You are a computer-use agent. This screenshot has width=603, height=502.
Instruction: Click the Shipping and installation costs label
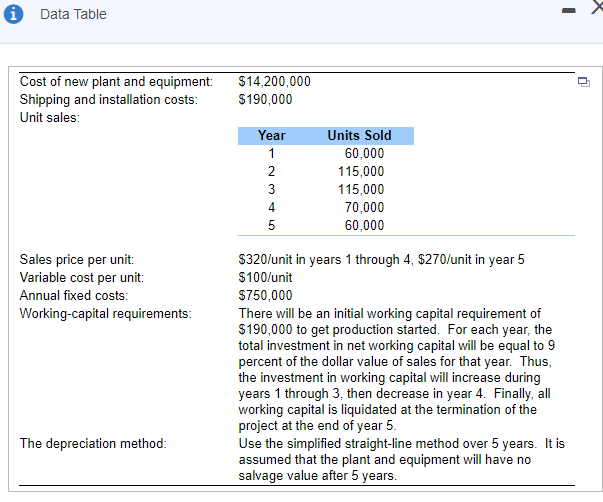point(109,100)
